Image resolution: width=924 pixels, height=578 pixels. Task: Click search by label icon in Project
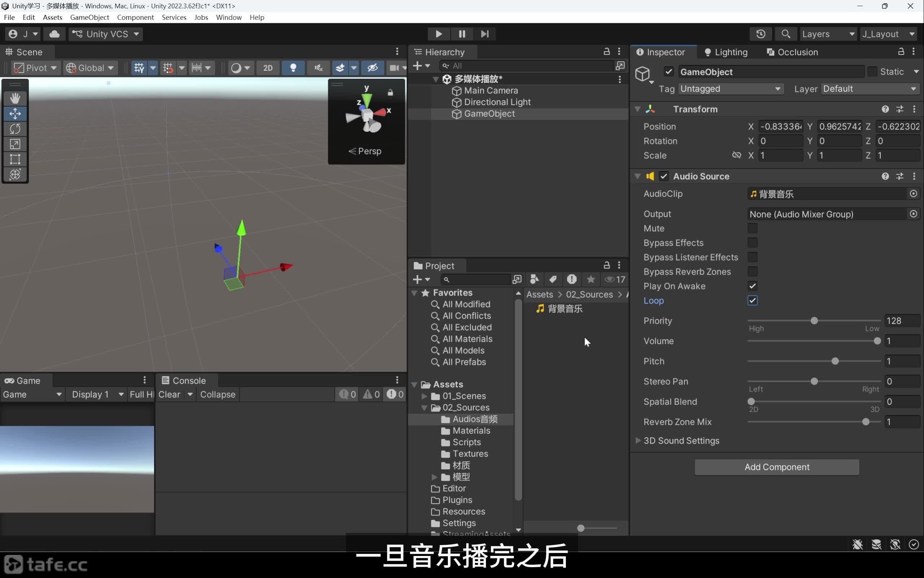pyautogui.click(x=553, y=280)
